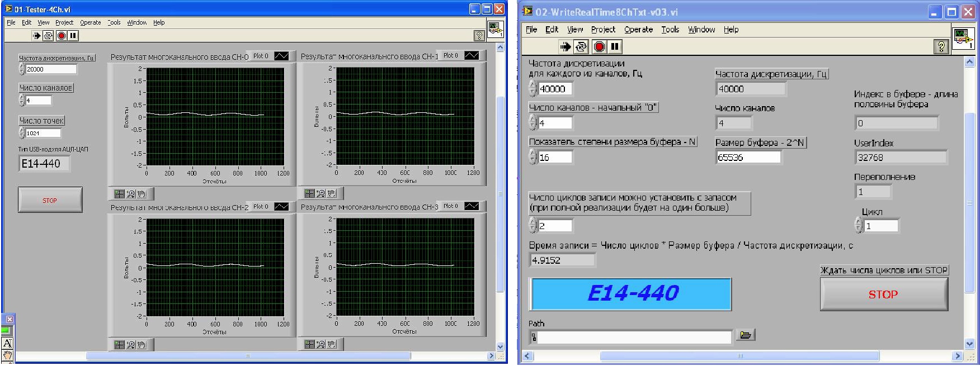This screenshot has width=980, height=366.
Task: Close the floating tools palette
Action: pyautogui.click(x=9, y=319)
